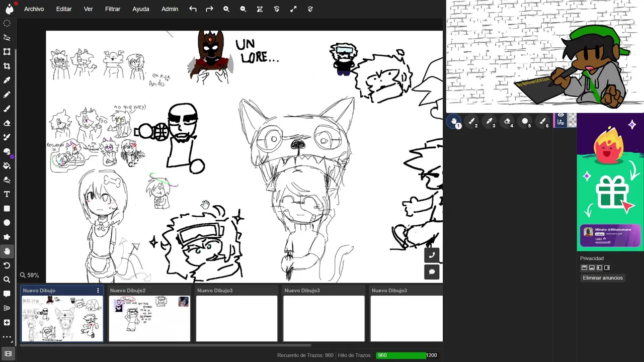
Task: Set ad position to right layout icon
Action: [607, 268]
